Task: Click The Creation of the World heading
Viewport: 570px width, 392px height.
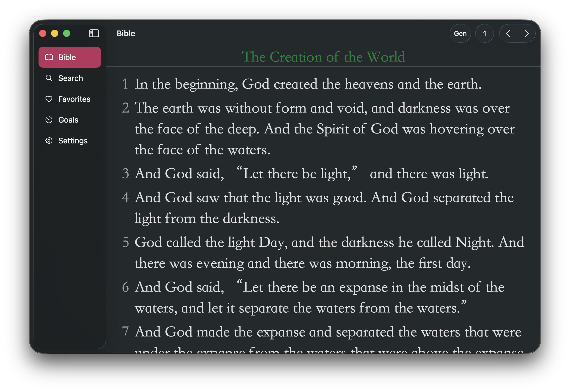Action: click(323, 57)
